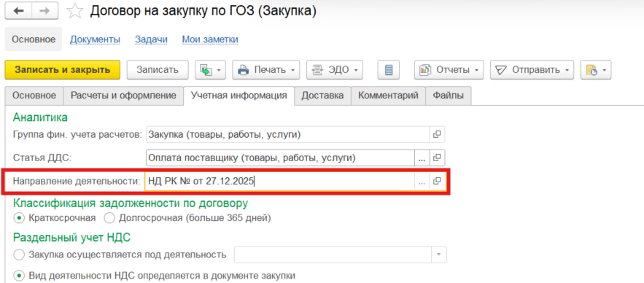
Task: Switch to Расчеты и оформление tab
Action: 124,96
